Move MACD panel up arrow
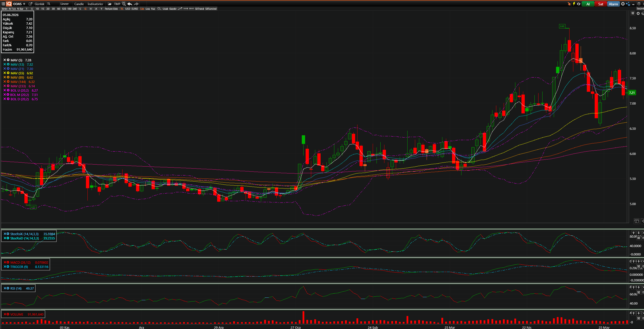The height and width of the screenshot is (329, 644). pyautogui.click(x=634, y=261)
